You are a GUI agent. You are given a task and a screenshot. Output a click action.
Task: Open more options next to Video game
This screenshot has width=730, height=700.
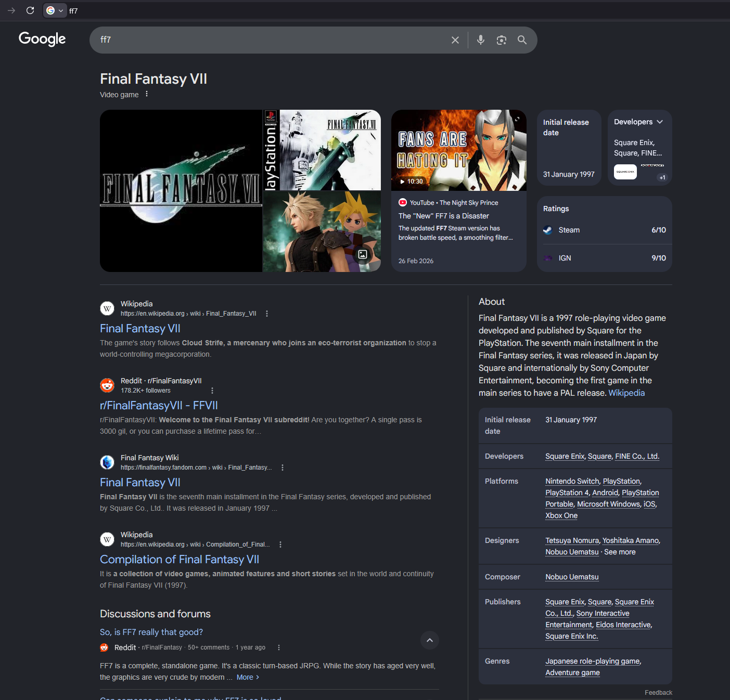[147, 94]
